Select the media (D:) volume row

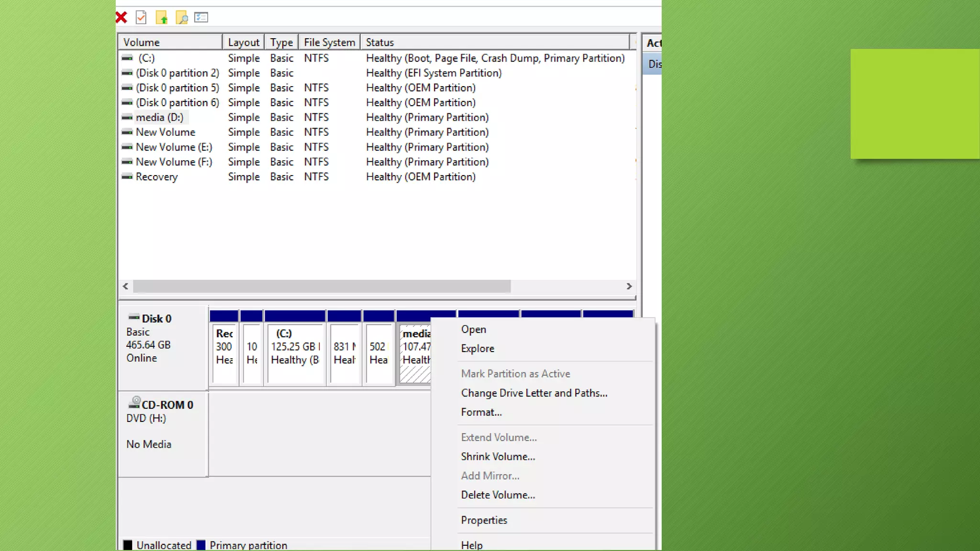tap(377, 117)
